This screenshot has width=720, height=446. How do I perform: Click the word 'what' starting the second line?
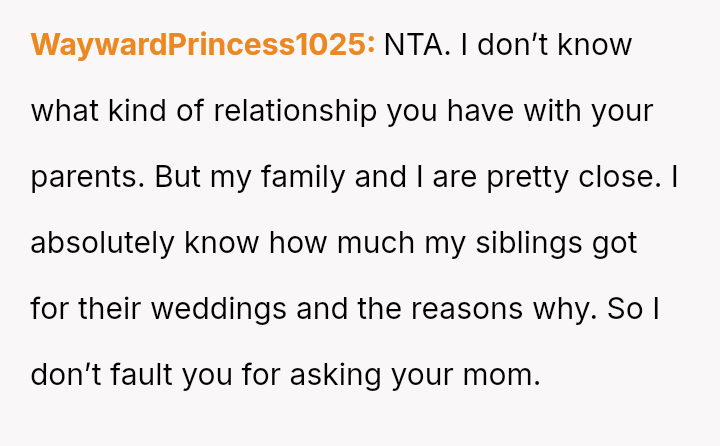pos(62,111)
